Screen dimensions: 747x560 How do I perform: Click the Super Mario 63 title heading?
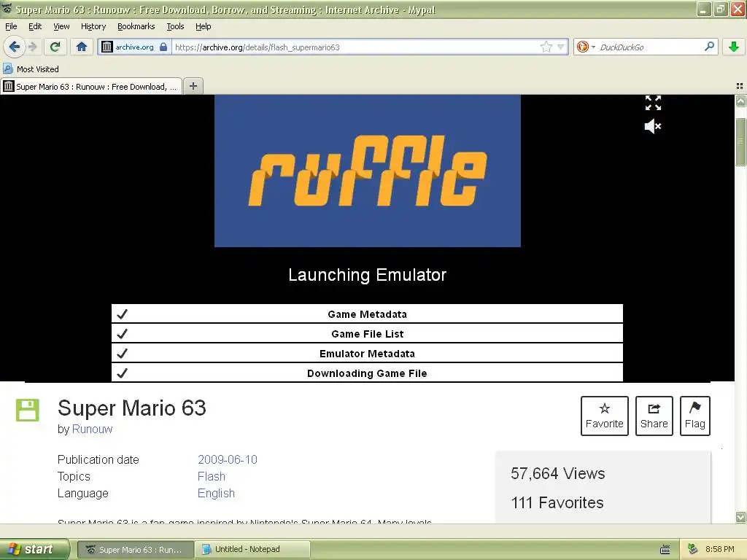132,408
